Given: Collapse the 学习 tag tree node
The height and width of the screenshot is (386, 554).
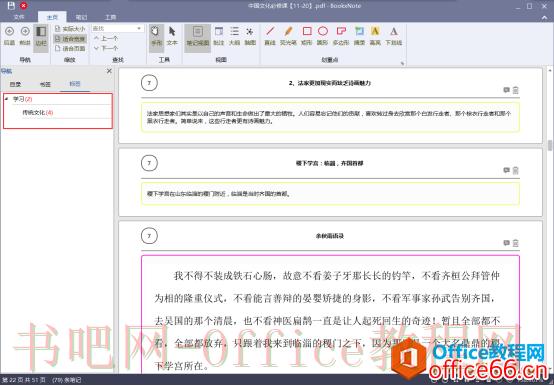Looking at the screenshot, I should click(7, 99).
